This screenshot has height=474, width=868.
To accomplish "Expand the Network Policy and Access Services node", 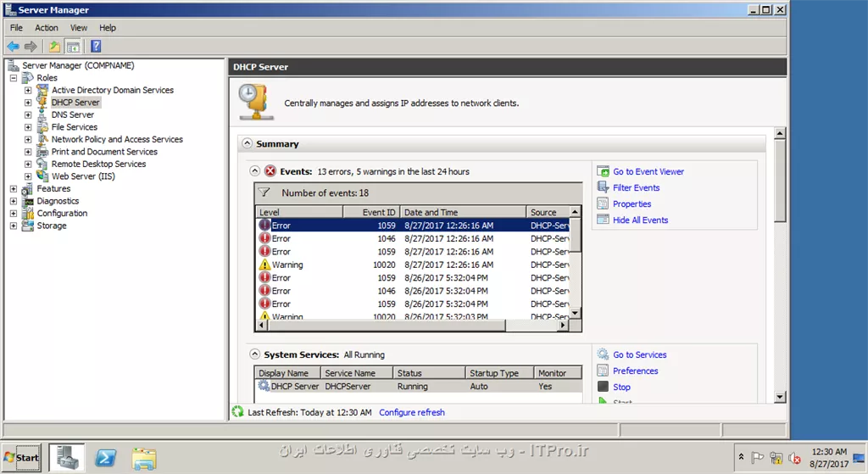I will pyautogui.click(x=28, y=140).
